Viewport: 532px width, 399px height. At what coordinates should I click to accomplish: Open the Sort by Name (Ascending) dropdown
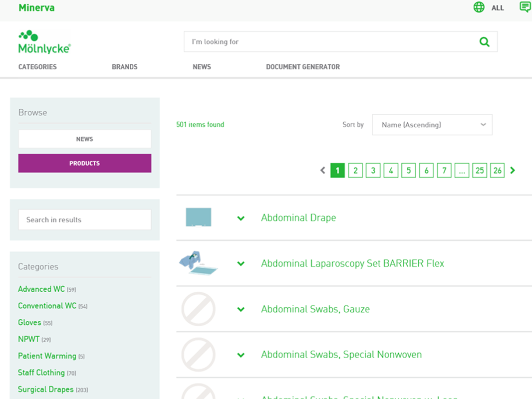pos(432,125)
